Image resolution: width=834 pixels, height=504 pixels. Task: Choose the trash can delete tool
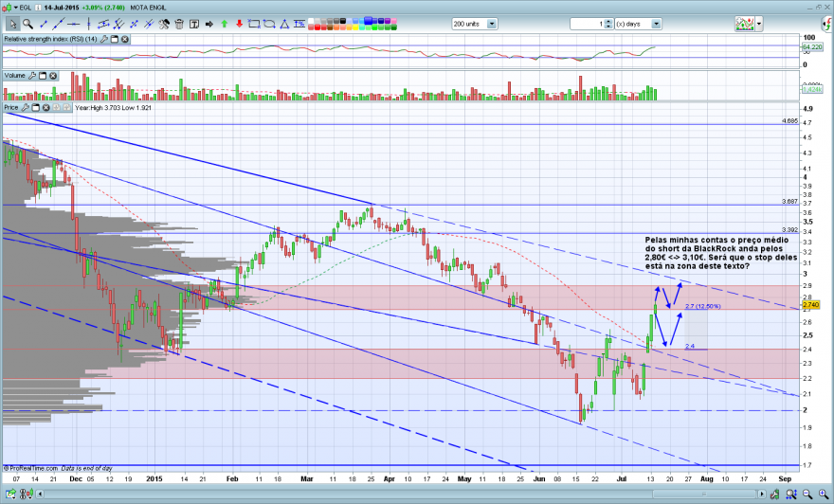pyautogui.click(x=179, y=24)
